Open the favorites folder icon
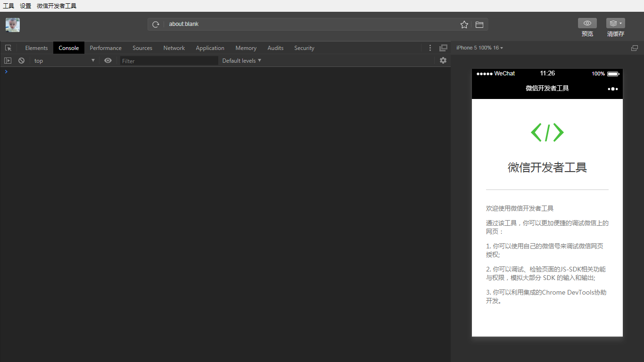 click(x=479, y=25)
